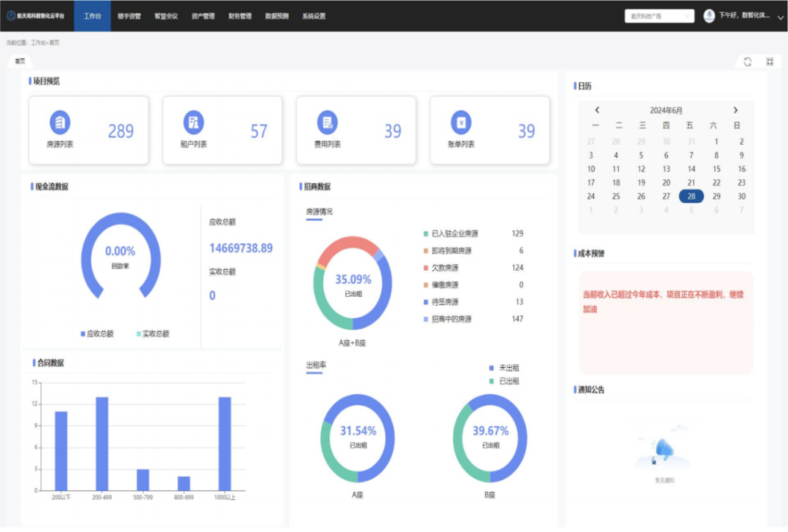Go to next month in calendar
The width and height of the screenshot is (788, 532).
coord(735,110)
